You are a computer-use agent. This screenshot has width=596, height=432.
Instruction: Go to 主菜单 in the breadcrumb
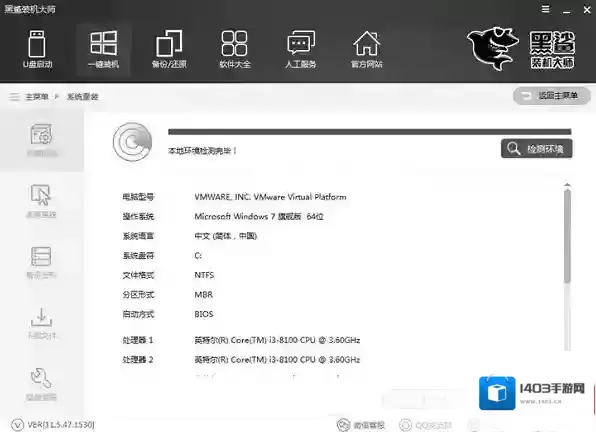point(36,97)
